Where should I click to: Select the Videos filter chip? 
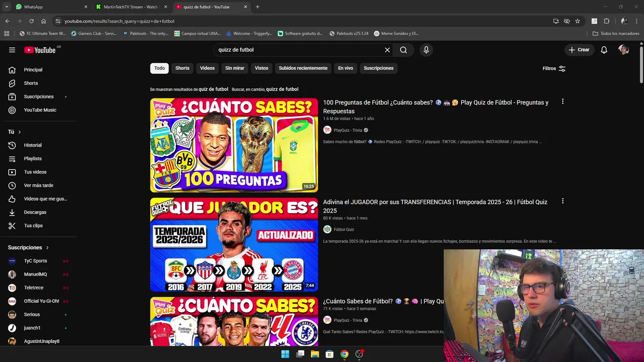pos(207,68)
